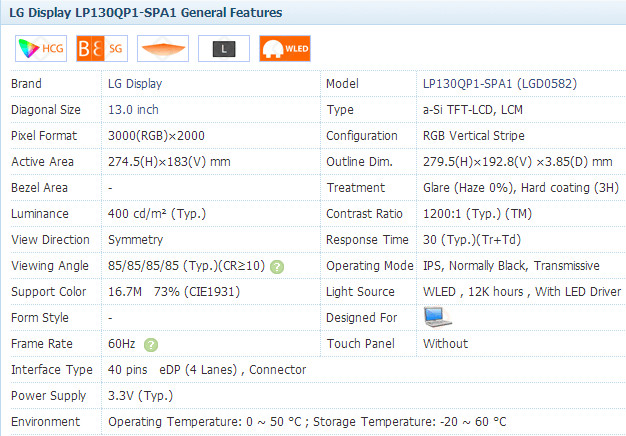Click the Support Color row label
Screen dimensions: 626x436
49,291
